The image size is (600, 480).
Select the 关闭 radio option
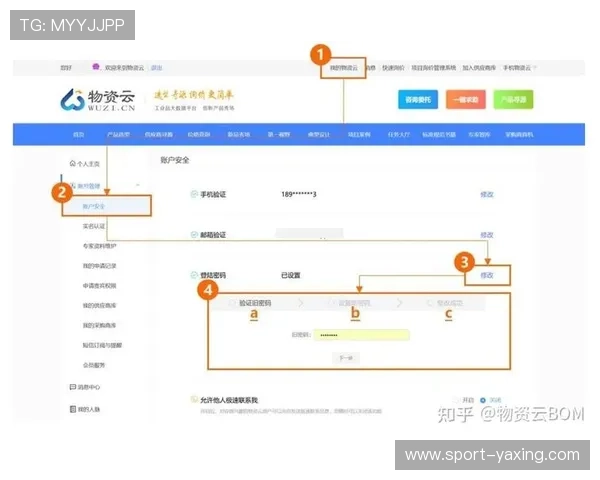pos(483,400)
